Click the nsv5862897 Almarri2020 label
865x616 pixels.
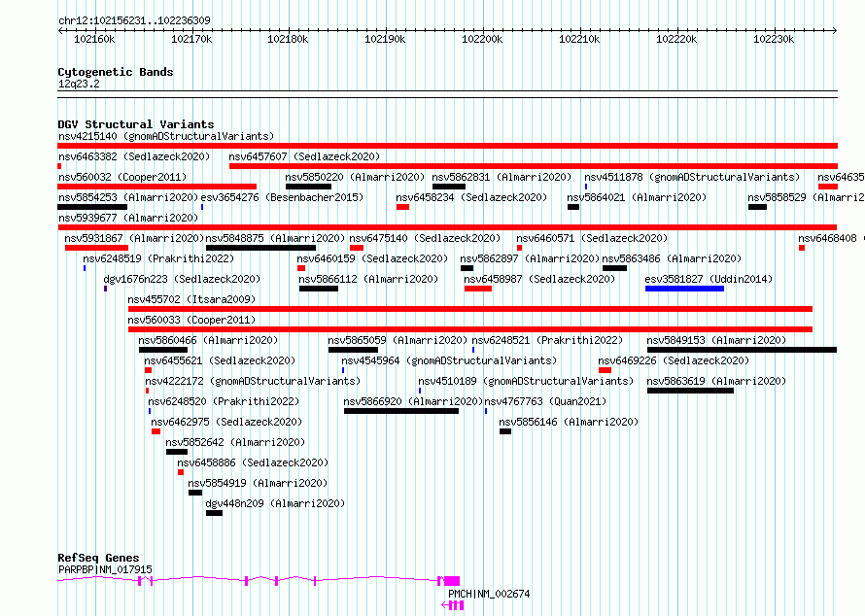530,258
